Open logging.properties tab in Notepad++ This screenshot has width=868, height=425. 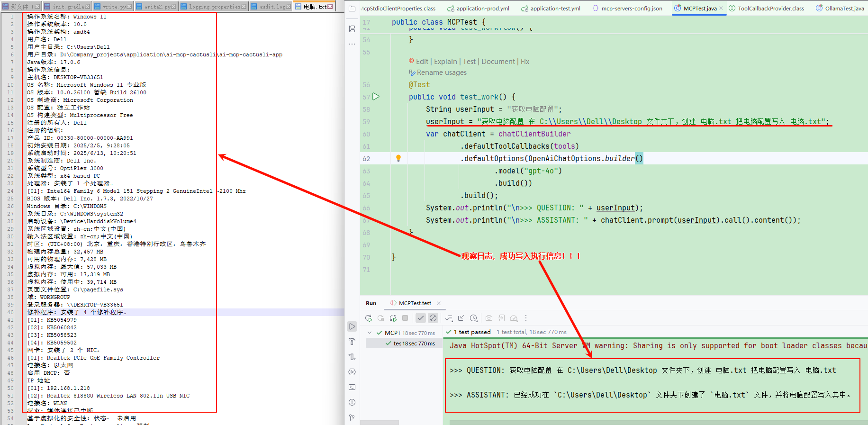[214, 7]
